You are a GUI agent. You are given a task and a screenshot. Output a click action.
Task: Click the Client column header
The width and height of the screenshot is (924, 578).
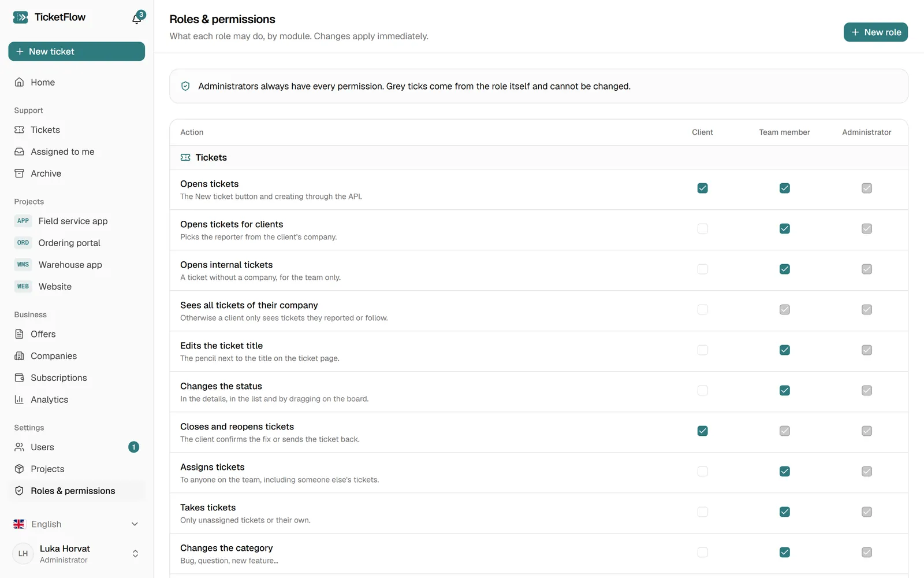702,132
